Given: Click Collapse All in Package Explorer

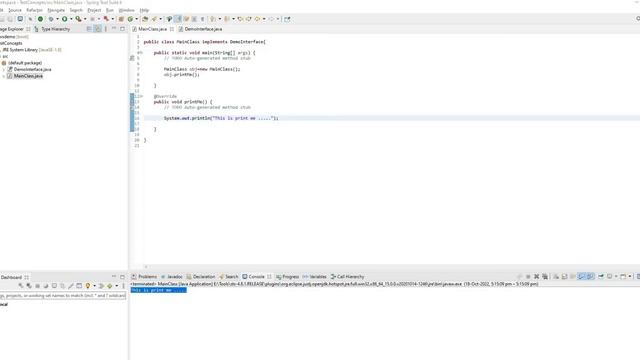Looking at the screenshot, I should pyautogui.click(x=89, y=29).
